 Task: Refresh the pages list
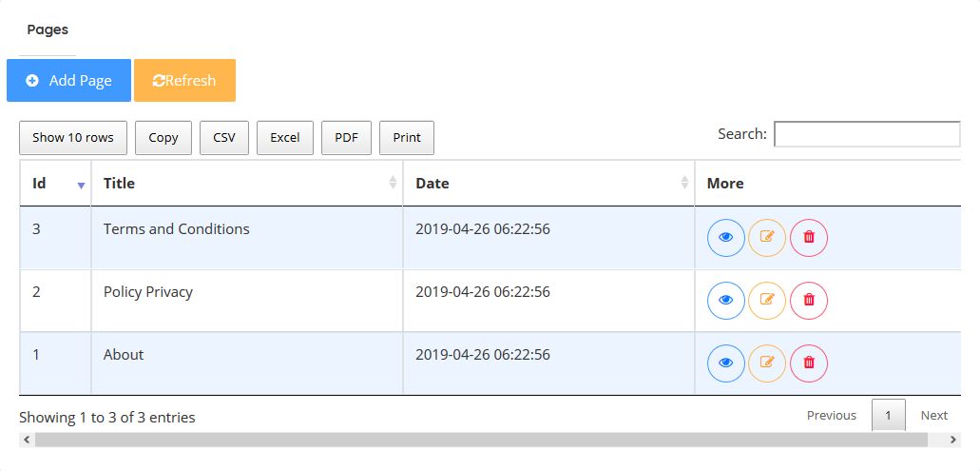coord(184,81)
